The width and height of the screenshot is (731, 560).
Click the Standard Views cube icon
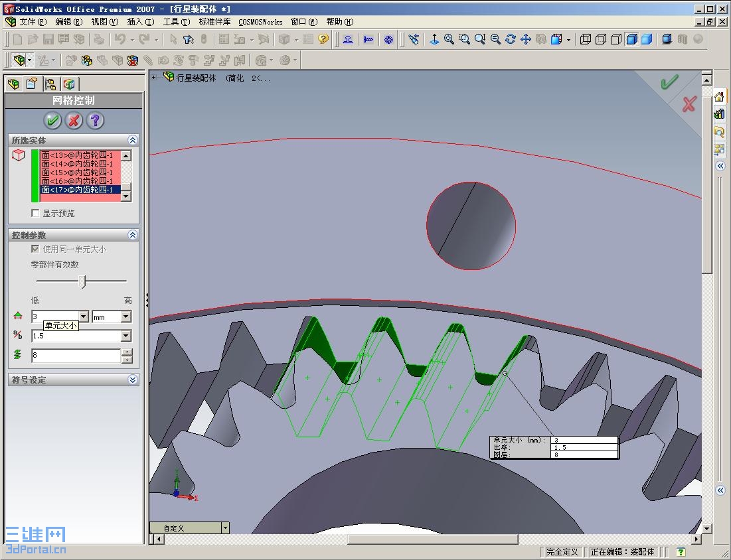(x=556, y=39)
